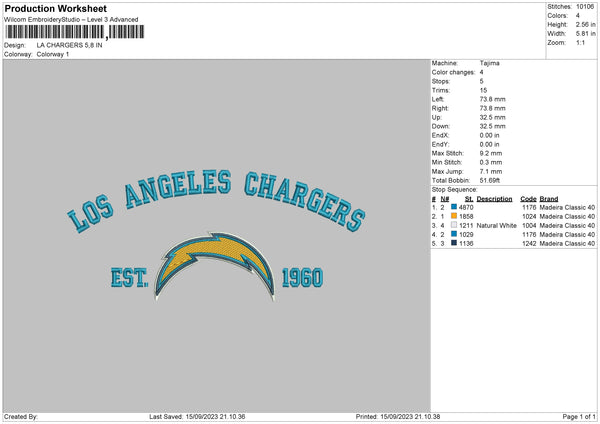Click the Down value 32.5 mm
This screenshot has height=424, width=600.
pyautogui.click(x=492, y=126)
